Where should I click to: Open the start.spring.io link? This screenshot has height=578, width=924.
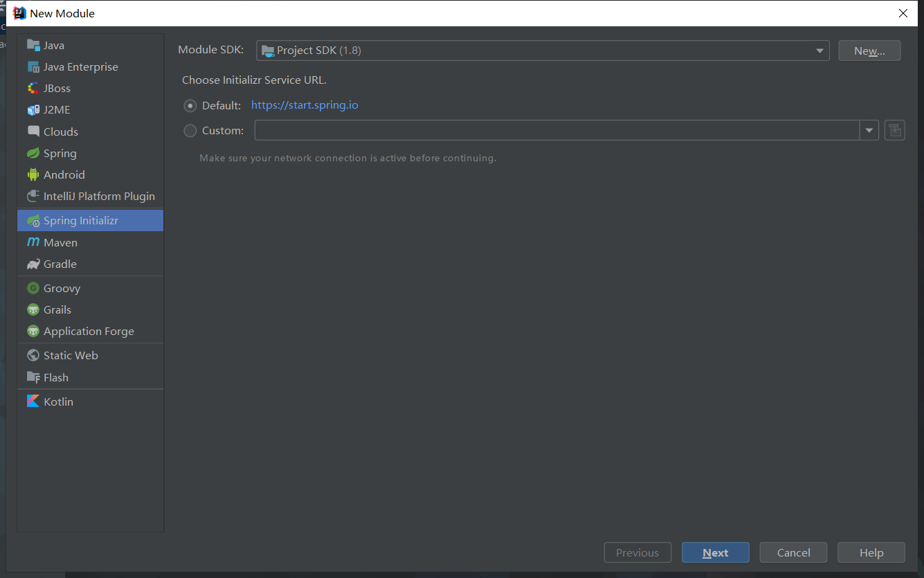point(305,105)
